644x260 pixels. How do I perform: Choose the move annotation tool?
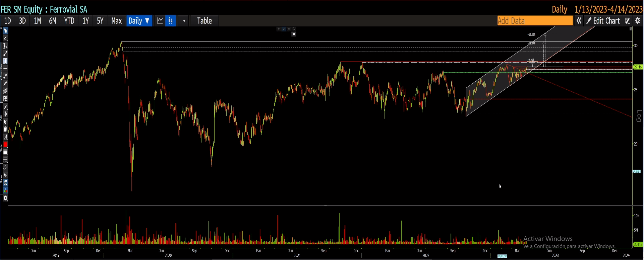click(5, 114)
